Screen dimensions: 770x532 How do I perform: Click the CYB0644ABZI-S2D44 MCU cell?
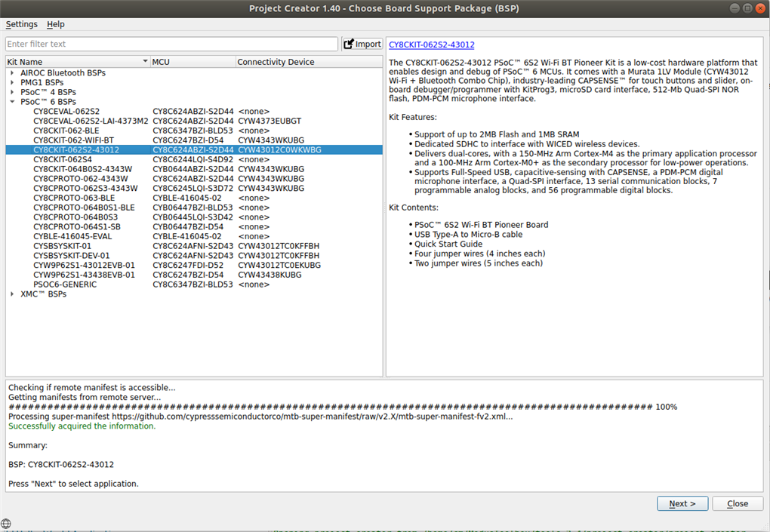pyautogui.click(x=193, y=169)
